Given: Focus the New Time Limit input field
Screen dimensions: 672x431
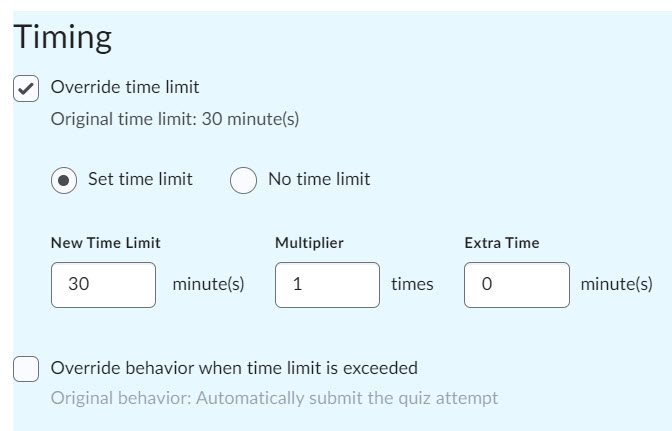Looking at the screenshot, I should click(x=104, y=285).
